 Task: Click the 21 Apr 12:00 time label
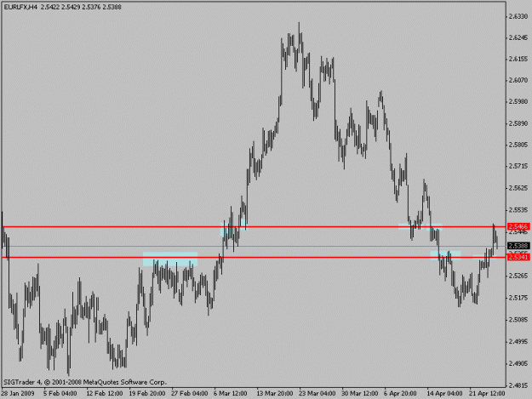487,393
